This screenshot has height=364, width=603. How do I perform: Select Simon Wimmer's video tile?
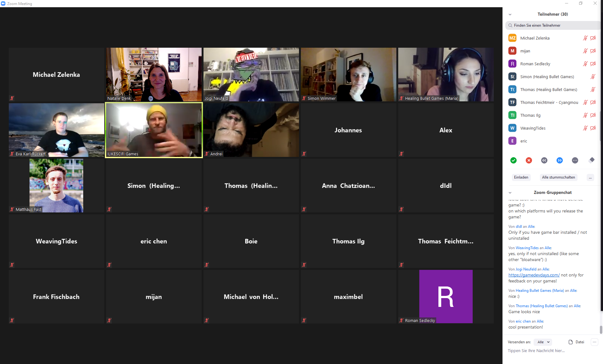[349, 74]
